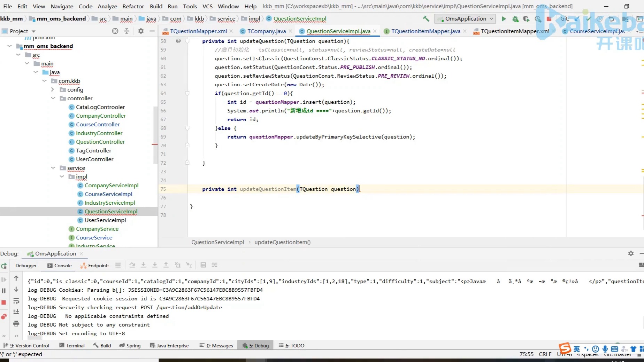Click the Git update project arrow
Image resolution: width=644 pixels, height=362 pixels.
click(x=577, y=19)
